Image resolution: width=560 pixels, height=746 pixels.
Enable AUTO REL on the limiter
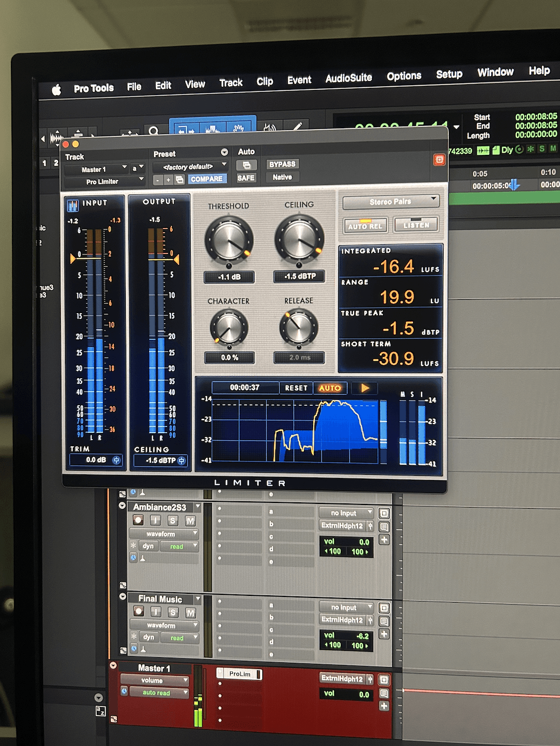click(x=365, y=225)
